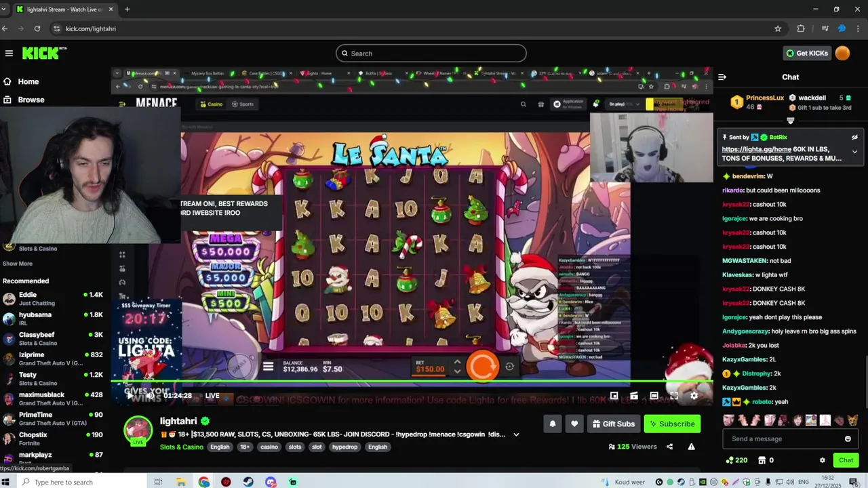868x488 pixels.
Task: Turn on notifications bell for lightahri
Action: (553, 424)
